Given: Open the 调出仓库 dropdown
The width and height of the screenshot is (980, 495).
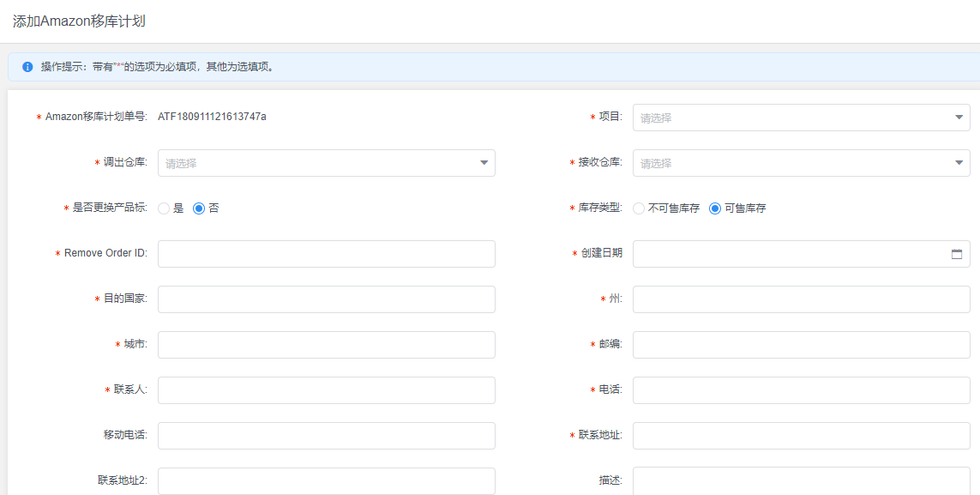Looking at the screenshot, I should (327, 163).
